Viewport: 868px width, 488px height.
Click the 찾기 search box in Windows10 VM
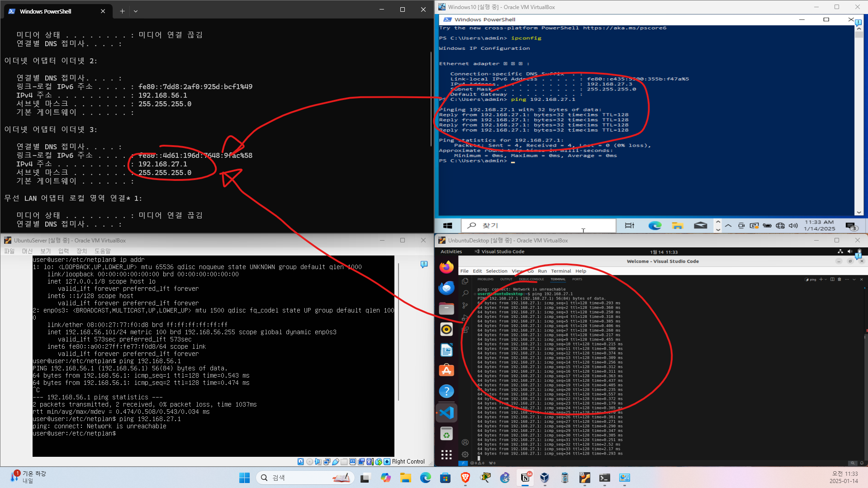coord(538,226)
